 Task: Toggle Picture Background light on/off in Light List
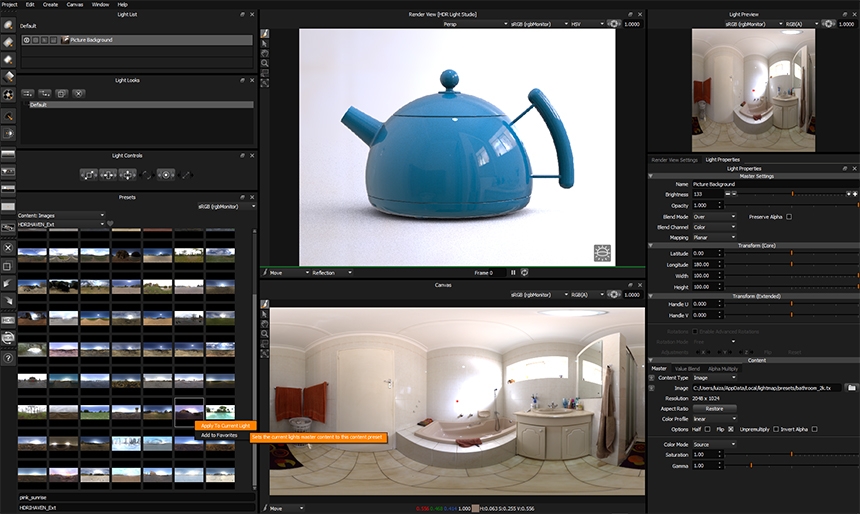coord(26,40)
